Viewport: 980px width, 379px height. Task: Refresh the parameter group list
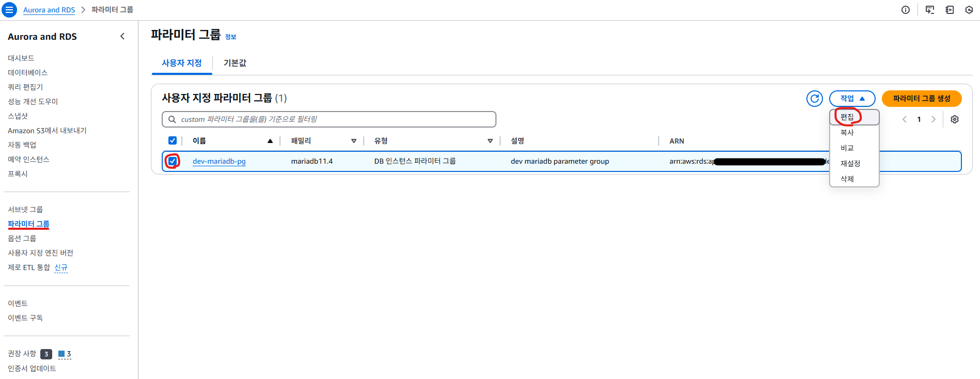coord(815,99)
